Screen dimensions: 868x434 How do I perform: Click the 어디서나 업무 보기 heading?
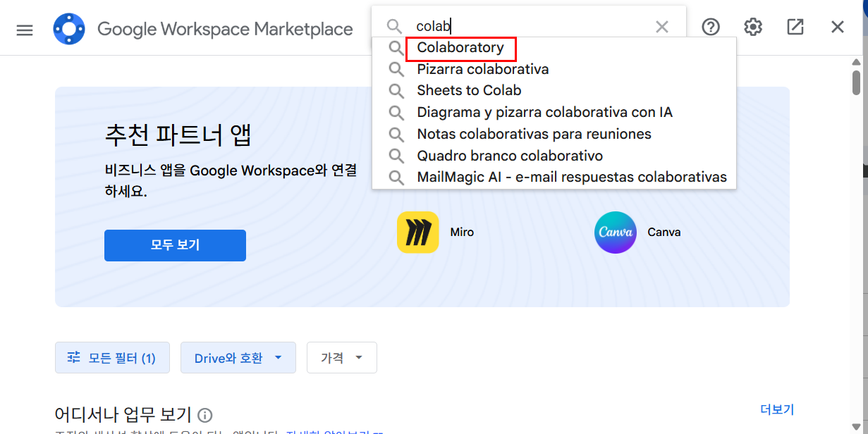coord(123,414)
